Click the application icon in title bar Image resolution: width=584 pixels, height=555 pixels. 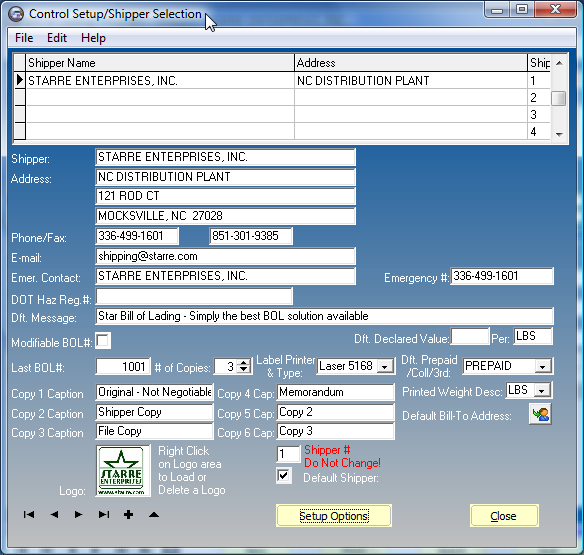tap(16, 14)
